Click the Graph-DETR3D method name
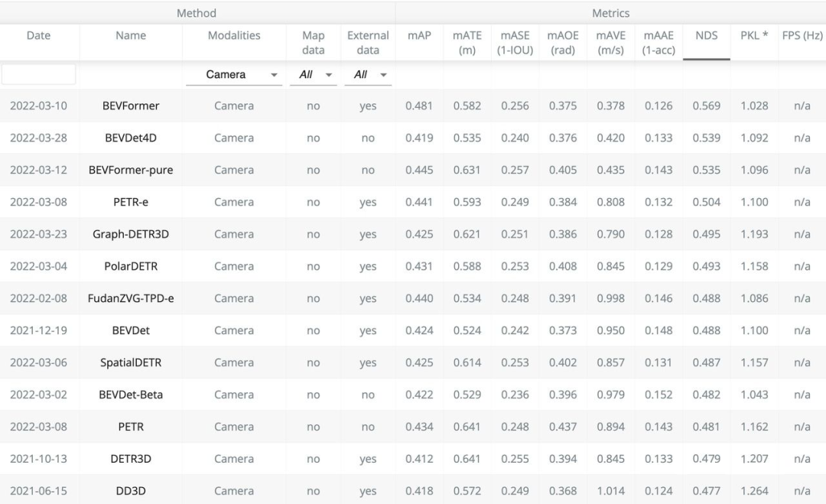 pyautogui.click(x=131, y=235)
